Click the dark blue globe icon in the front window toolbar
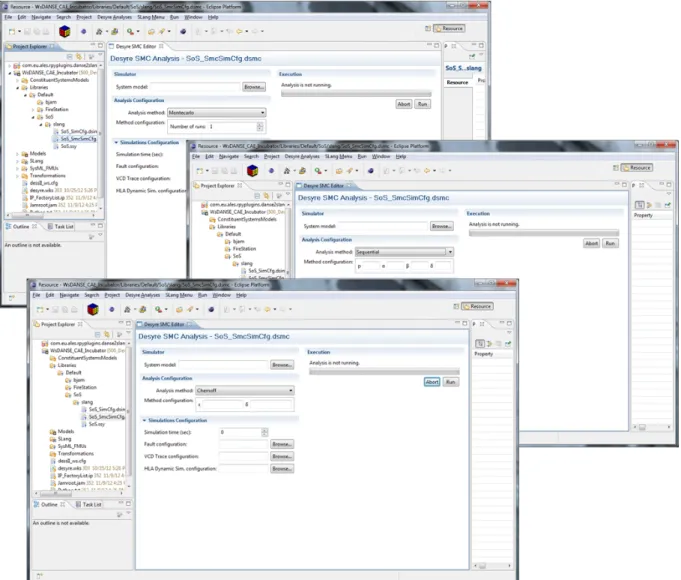The image size is (681, 580). click(211, 309)
